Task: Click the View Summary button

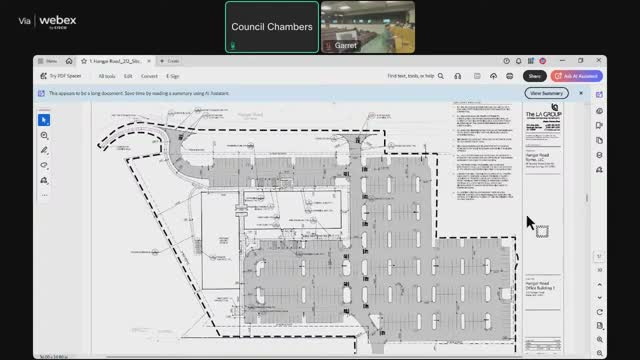Action: [x=547, y=93]
